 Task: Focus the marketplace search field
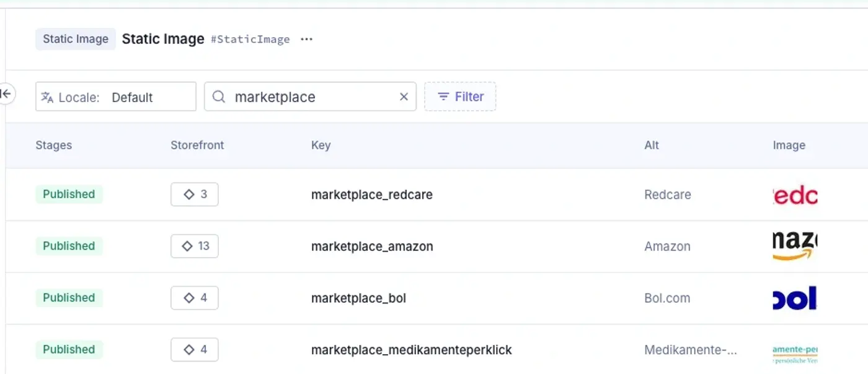310,97
